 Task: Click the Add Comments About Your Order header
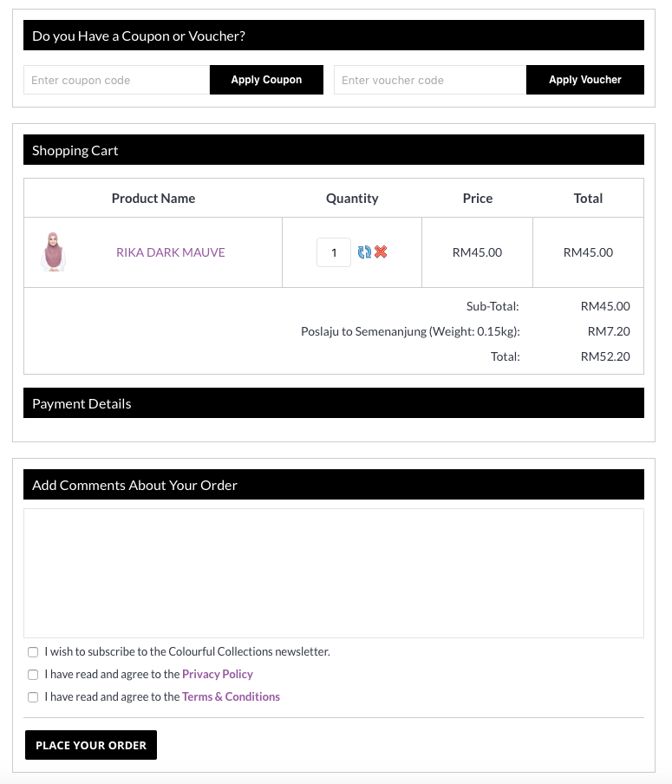(334, 485)
